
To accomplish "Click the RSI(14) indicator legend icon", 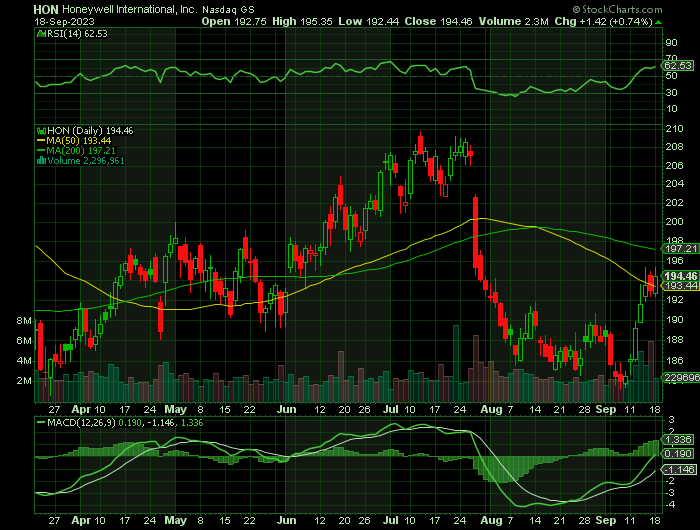I will tap(39, 34).
